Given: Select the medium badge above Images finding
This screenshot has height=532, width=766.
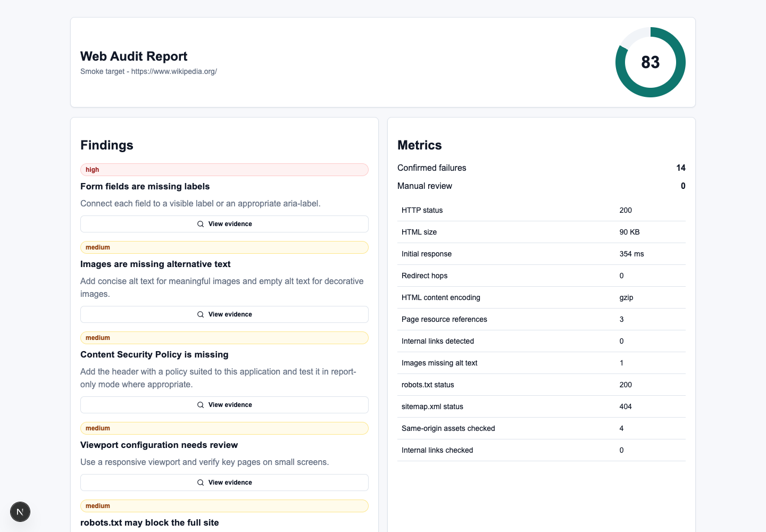Looking at the screenshot, I should pos(224,247).
